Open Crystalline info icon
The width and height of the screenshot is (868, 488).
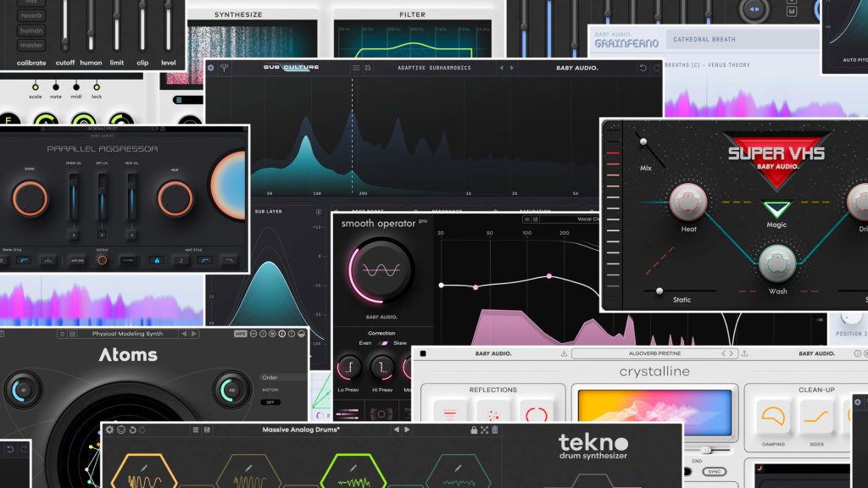point(858,353)
